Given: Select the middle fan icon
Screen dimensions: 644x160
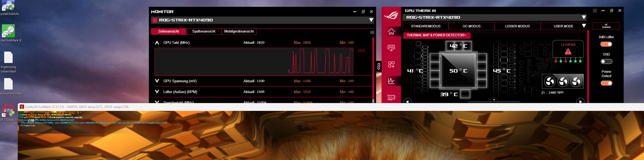Looking at the screenshot, I should click(563, 81).
